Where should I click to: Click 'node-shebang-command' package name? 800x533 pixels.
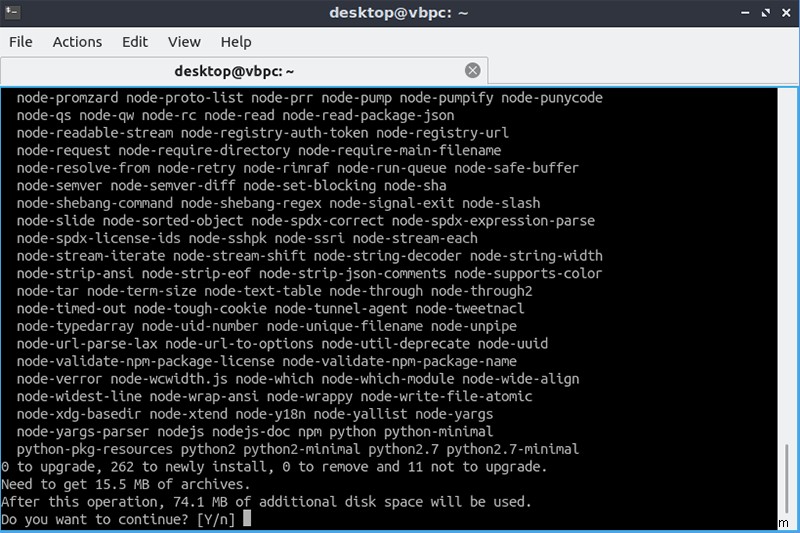[x=94, y=203]
